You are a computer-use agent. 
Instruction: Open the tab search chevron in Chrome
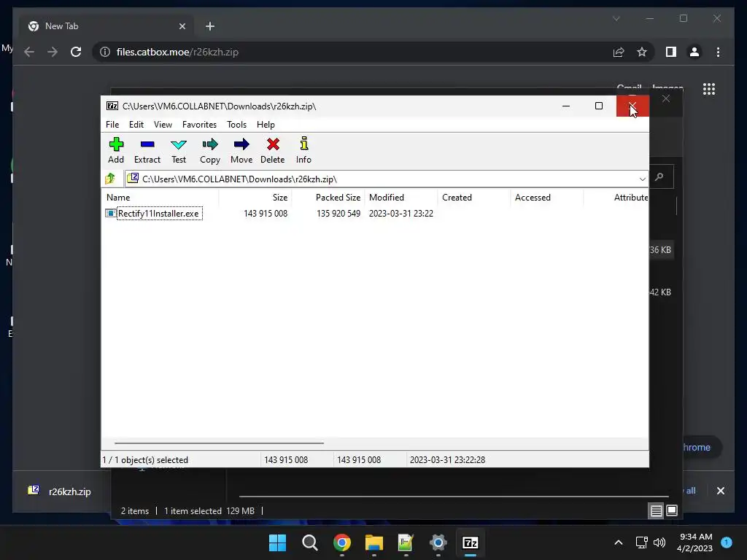[616, 18]
